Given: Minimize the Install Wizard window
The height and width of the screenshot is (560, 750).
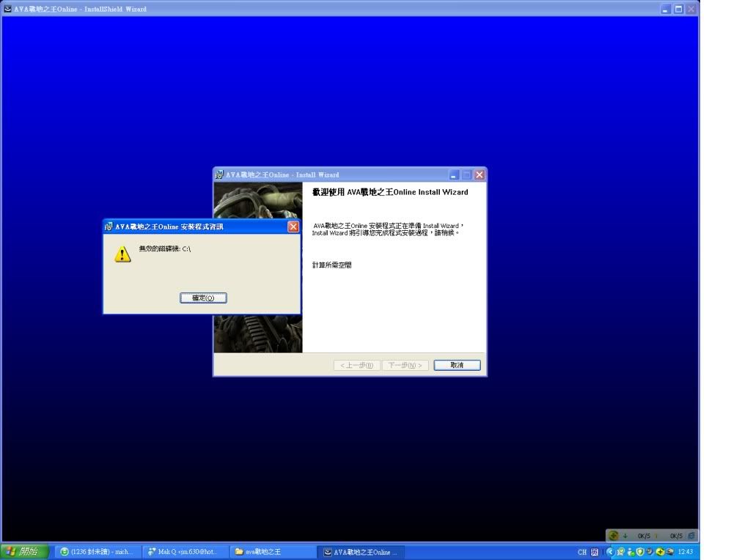Looking at the screenshot, I should tap(454, 175).
